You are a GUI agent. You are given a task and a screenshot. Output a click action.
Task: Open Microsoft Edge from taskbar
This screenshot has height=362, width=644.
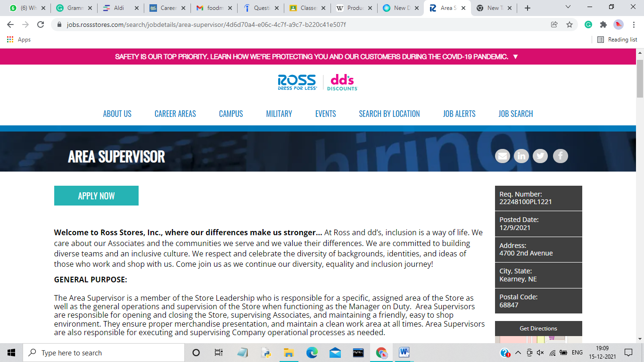[312, 353]
